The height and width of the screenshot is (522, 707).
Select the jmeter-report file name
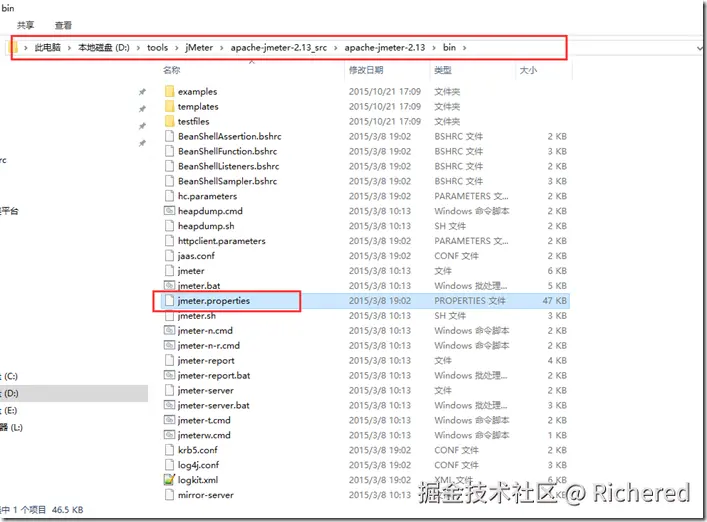coord(206,360)
